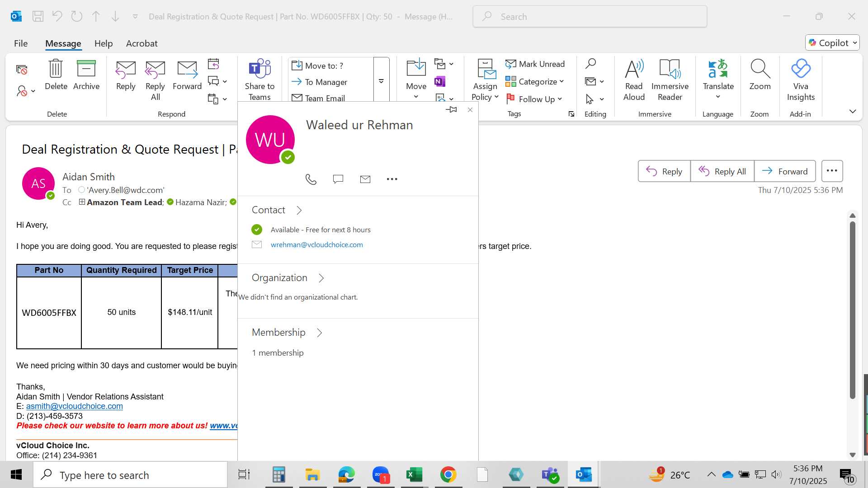Viewport: 868px width, 488px height.
Task: Open Microsoft Teams from taskbar
Action: [x=550, y=475]
